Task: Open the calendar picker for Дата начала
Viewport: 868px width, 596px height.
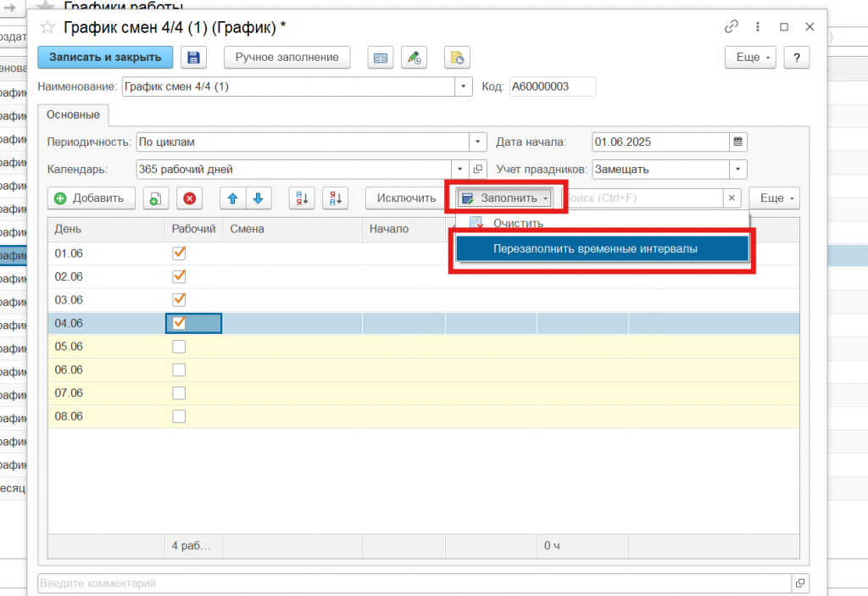Action: tap(737, 142)
